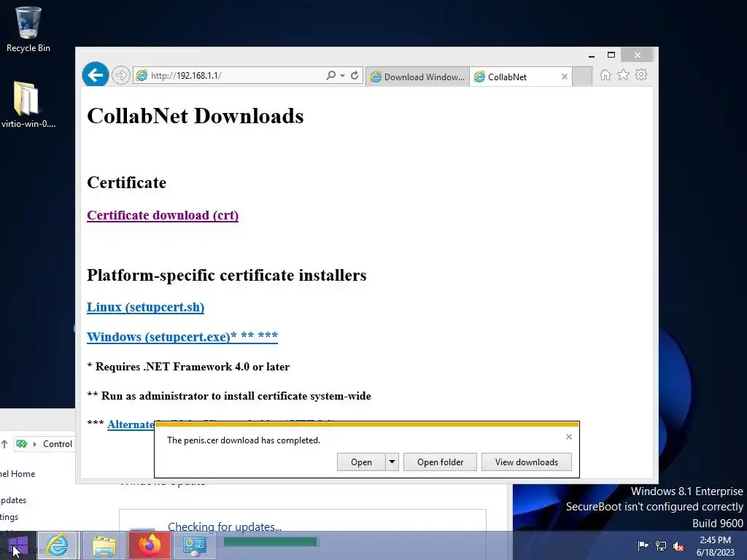The image size is (747, 560).
Task: Click the Requires .NET Framework 4.0 note
Action: pos(188,367)
